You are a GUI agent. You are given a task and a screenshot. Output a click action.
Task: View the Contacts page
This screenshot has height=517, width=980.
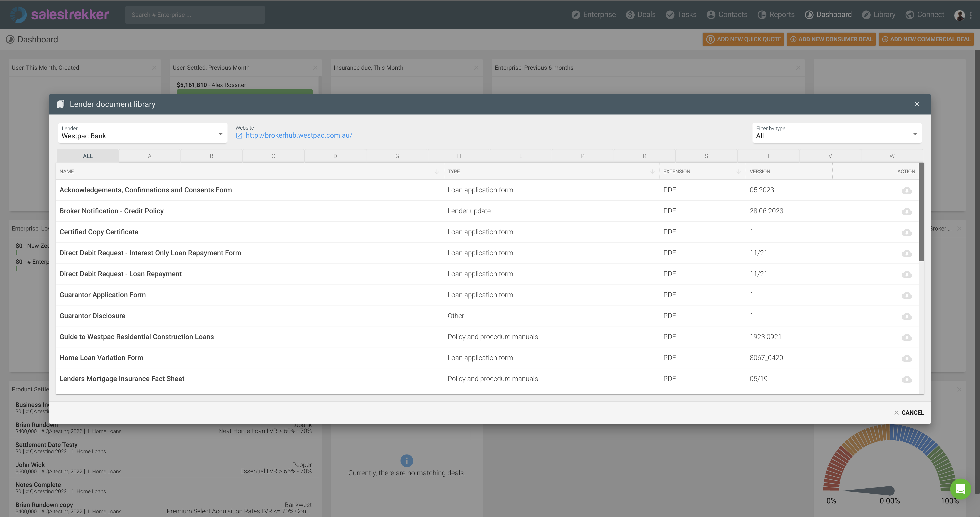[x=727, y=14]
